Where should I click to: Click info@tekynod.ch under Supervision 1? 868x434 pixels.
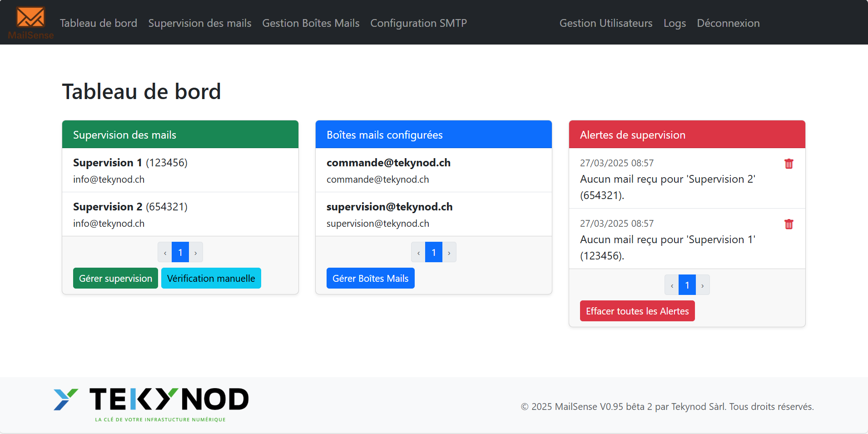click(x=109, y=180)
